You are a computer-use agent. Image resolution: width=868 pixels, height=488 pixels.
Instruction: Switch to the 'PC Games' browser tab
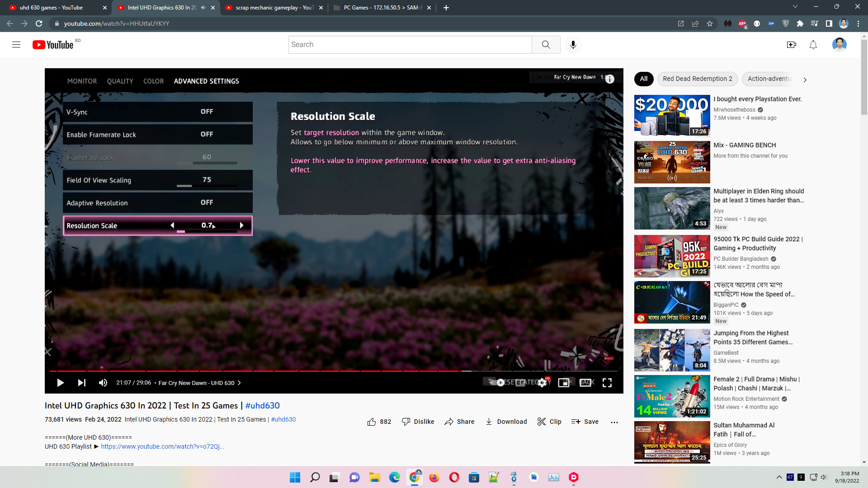click(383, 8)
